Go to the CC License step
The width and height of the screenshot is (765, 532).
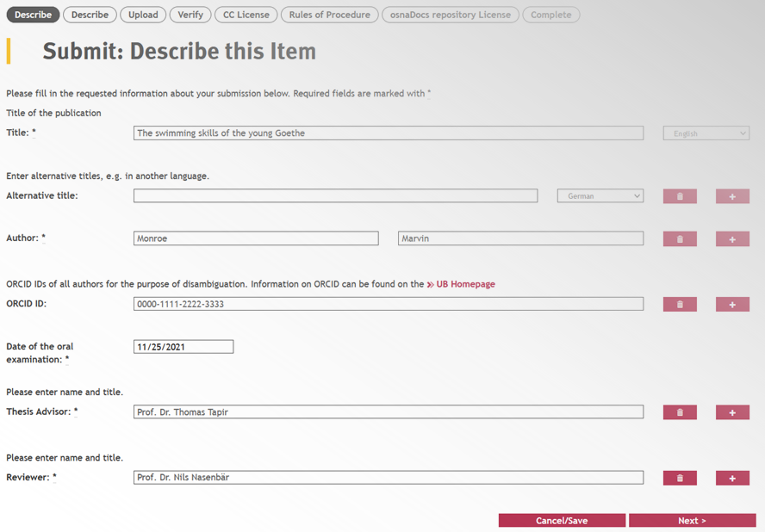pyautogui.click(x=246, y=15)
